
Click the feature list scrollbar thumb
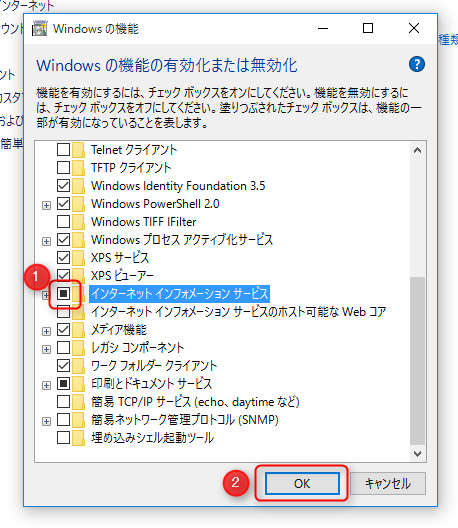417,361
